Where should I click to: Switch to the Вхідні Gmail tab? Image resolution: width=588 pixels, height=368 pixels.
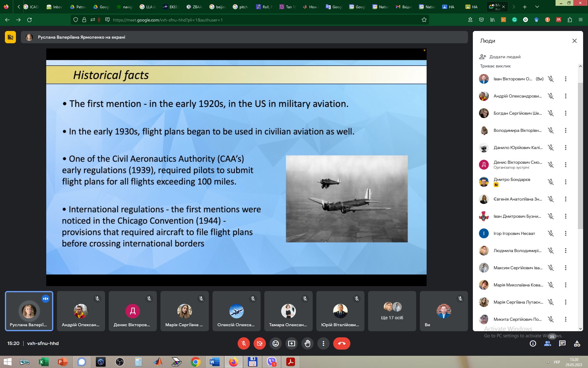click(404, 7)
